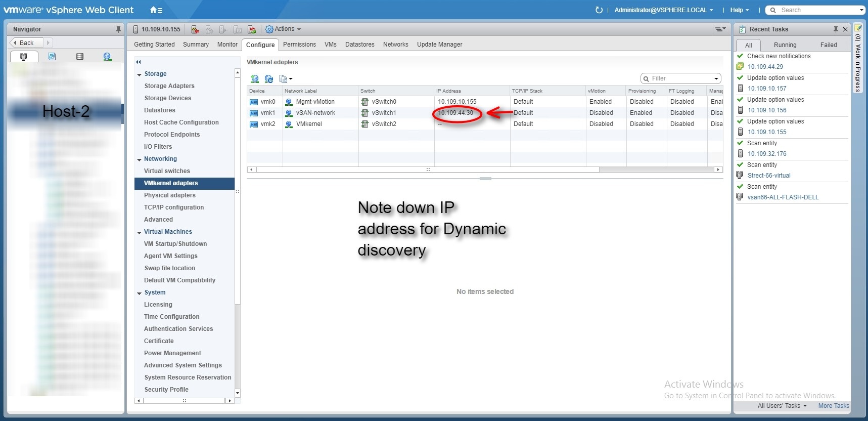Collapse the Storage section
The height and width of the screenshot is (421, 868).
139,74
